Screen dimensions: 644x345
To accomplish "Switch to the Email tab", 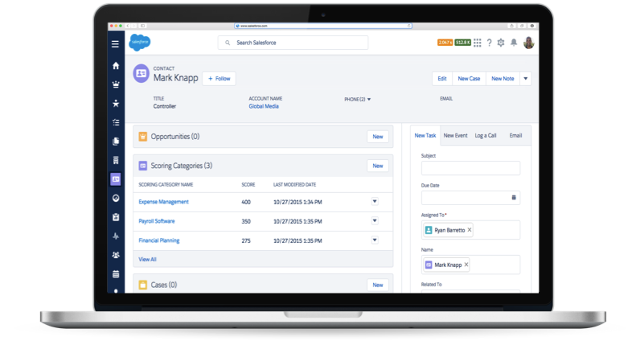I will 515,136.
